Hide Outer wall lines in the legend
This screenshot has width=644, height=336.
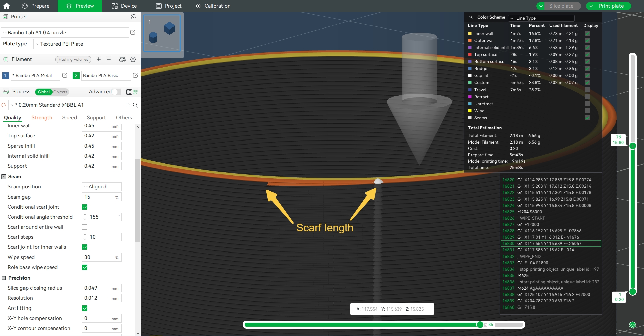pos(587,41)
